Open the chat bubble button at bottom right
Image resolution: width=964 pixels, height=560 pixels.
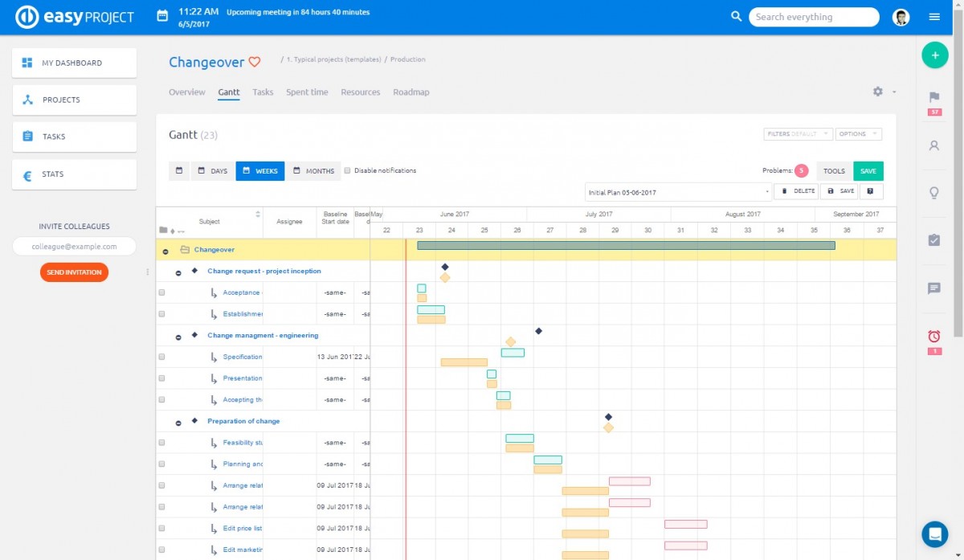(934, 533)
